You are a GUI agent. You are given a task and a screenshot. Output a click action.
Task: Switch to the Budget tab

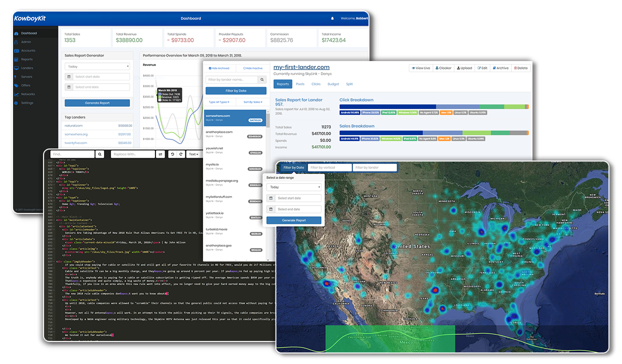click(x=333, y=84)
